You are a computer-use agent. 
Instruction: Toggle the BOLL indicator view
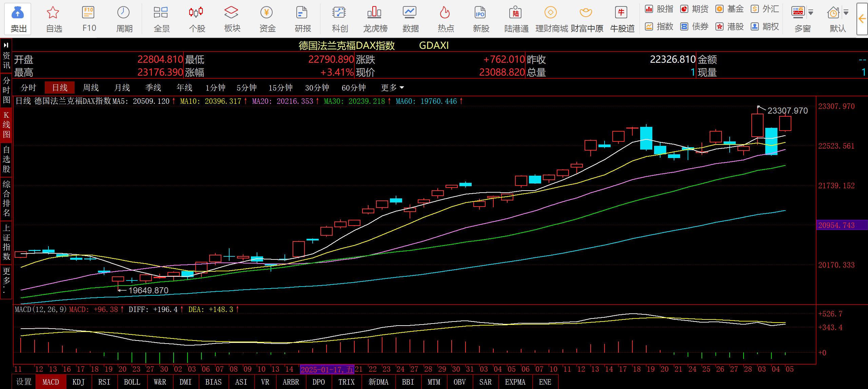pos(132,382)
